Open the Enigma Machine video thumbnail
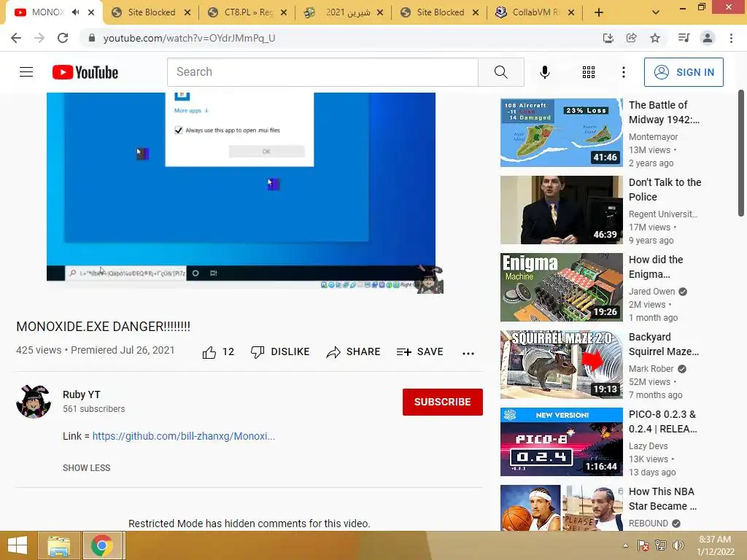The width and height of the screenshot is (747, 560). tap(561, 287)
